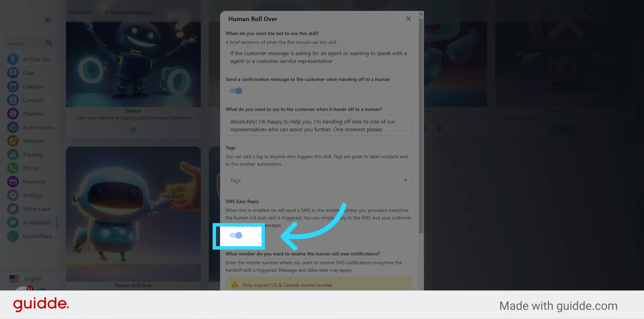
Task: Click the dialog vertical scrollbar
Action: click(x=421, y=126)
